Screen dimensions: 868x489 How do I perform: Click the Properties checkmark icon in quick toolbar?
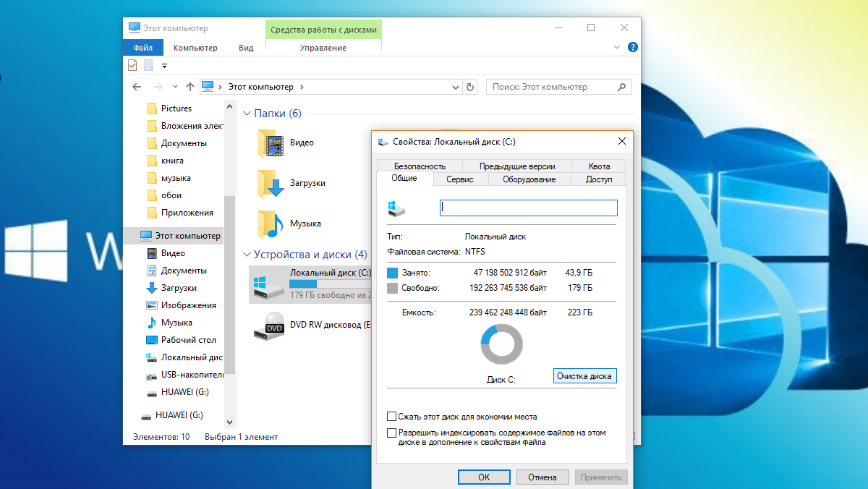pyautogui.click(x=132, y=66)
